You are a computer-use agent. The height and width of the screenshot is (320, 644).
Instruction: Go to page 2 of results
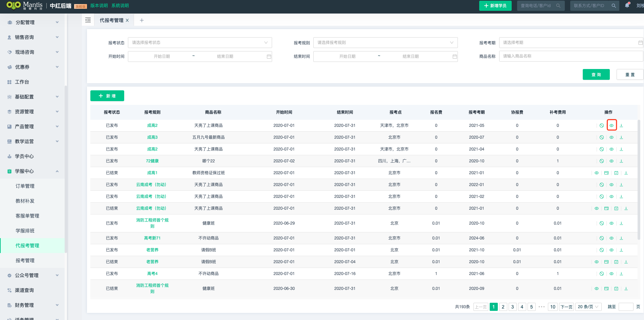[x=503, y=307]
